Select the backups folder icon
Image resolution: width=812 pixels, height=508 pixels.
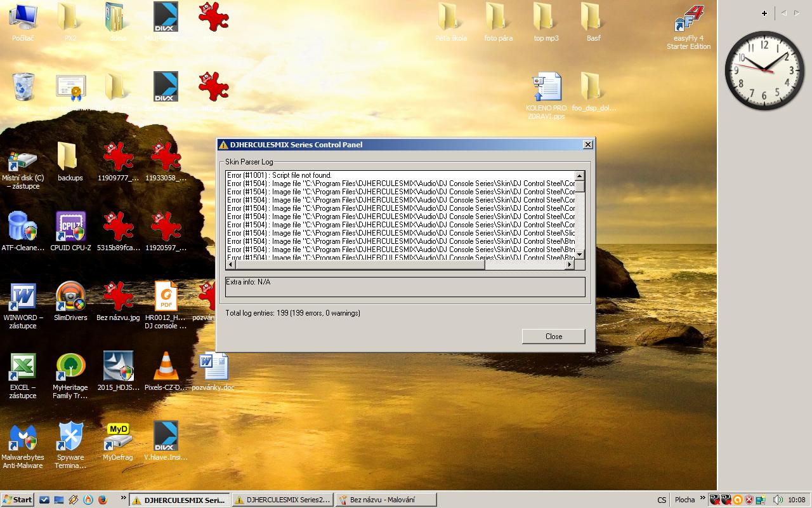point(70,162)
